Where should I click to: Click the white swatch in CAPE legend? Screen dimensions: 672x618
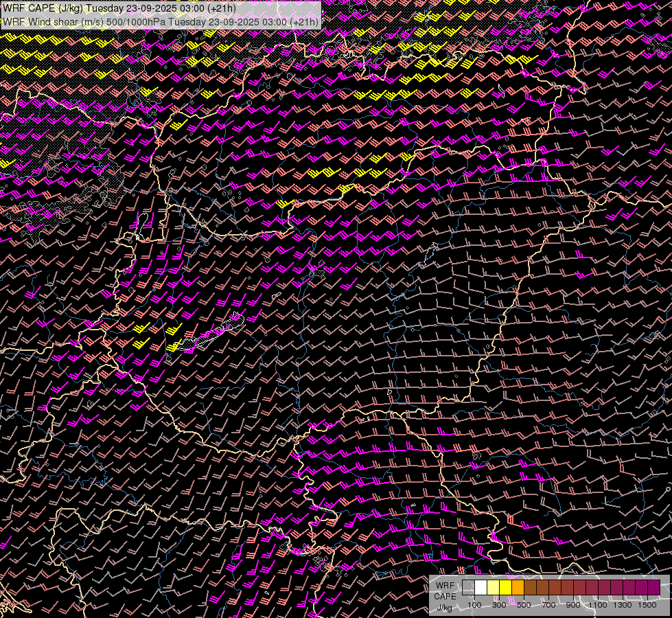(x=481, y=587)
